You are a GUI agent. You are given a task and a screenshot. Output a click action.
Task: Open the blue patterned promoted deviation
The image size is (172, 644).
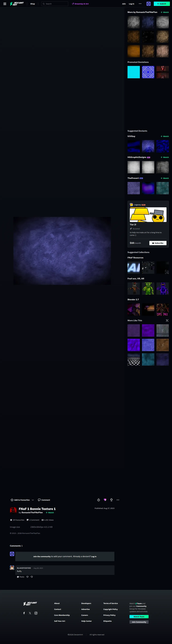148,72
